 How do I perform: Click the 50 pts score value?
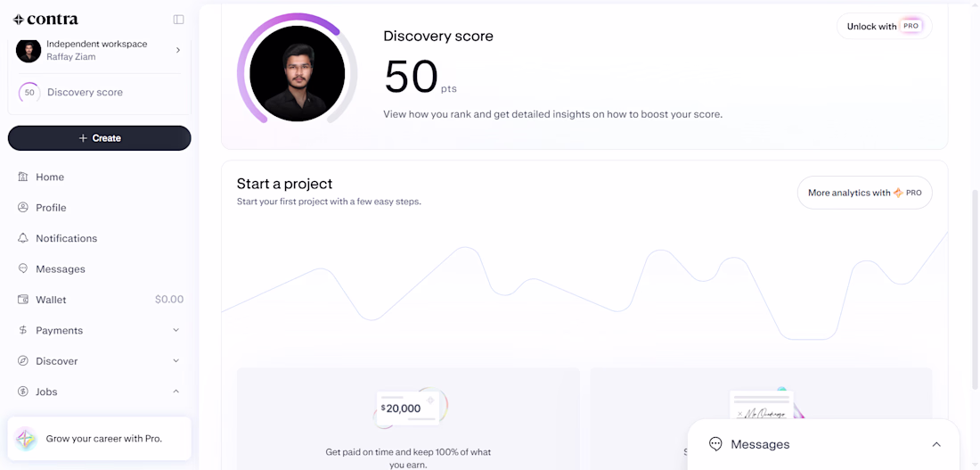coord(420,77)
